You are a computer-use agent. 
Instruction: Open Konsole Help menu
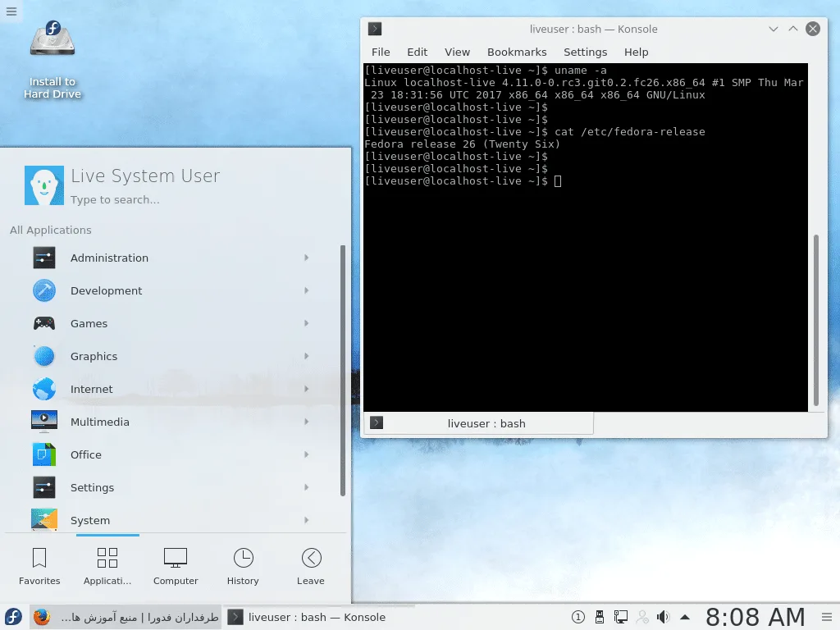(x=636, y=52)
